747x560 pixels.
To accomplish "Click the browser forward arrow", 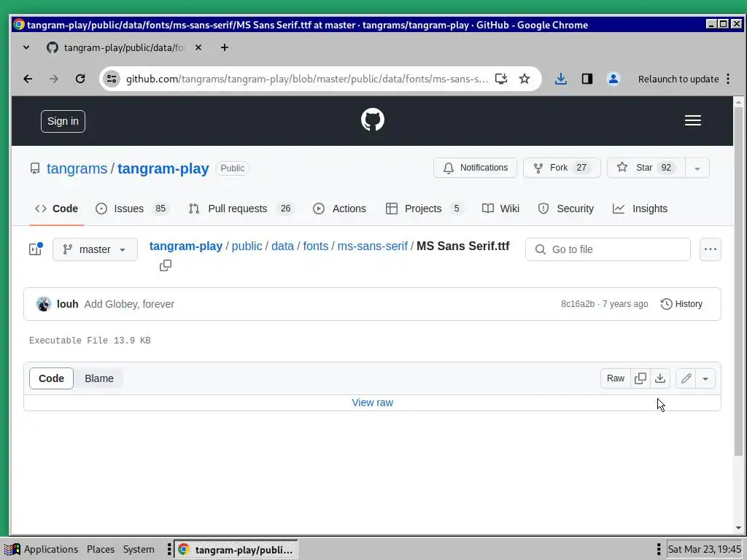I will tap(54, 79).
